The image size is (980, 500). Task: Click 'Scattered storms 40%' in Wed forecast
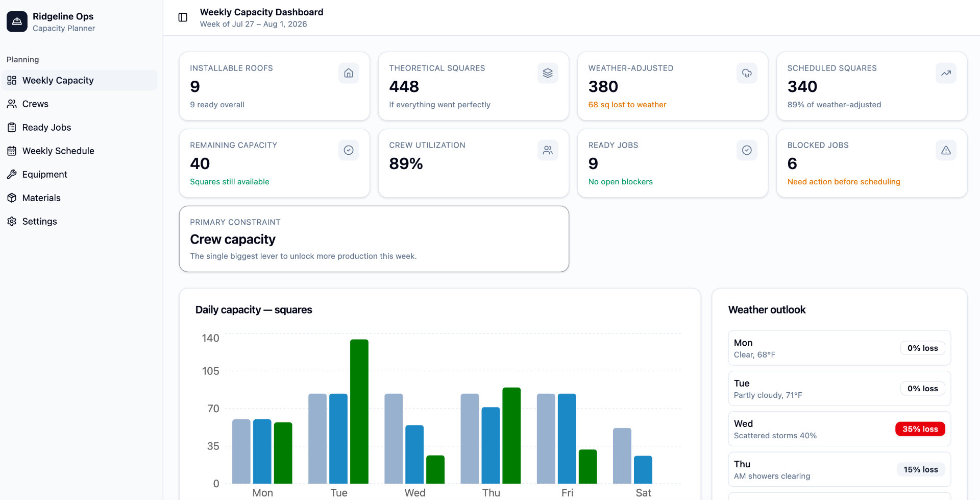(x=775, y=436)
